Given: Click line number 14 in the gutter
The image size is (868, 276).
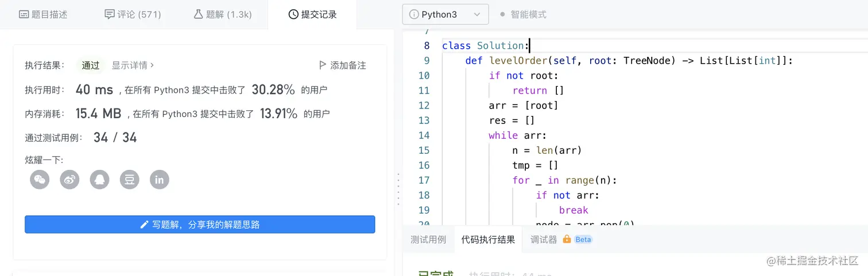Looking at the screenshot, I should 424,135.
